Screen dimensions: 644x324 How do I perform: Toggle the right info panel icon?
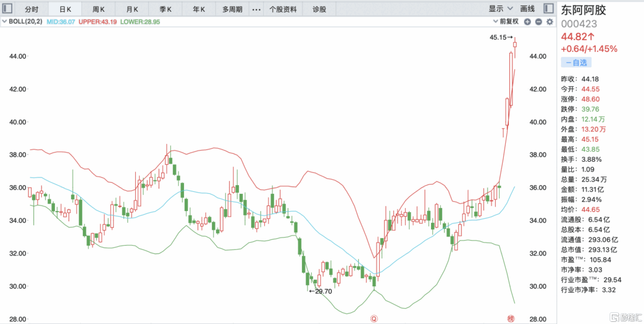pyautogui.click(x=548, y=9)
